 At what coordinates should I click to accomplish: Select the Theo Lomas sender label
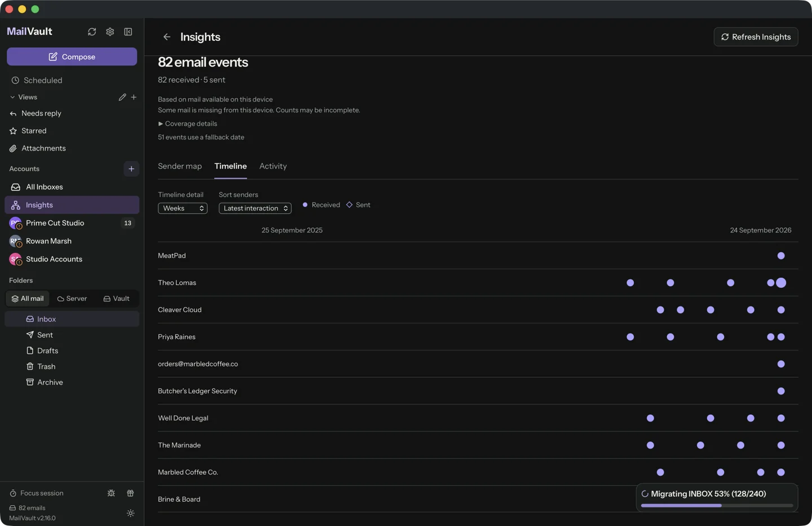pyautogui.click(x=177, y=283)
